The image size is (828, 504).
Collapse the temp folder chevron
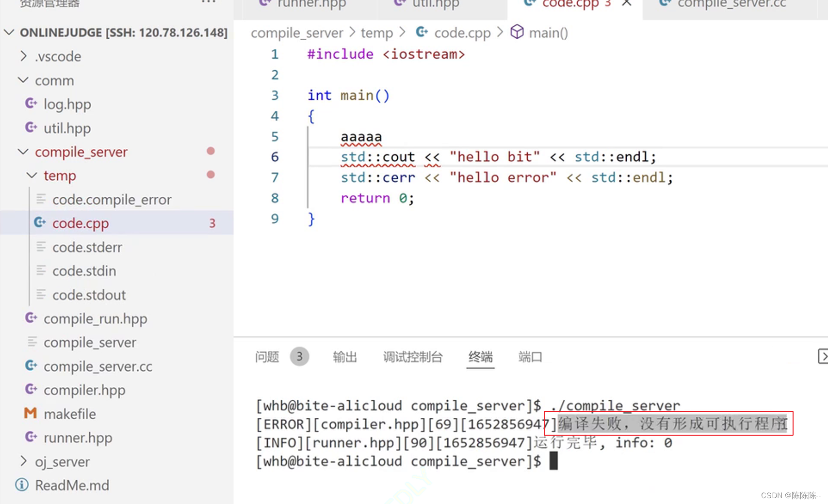click(x=32, y=175)
